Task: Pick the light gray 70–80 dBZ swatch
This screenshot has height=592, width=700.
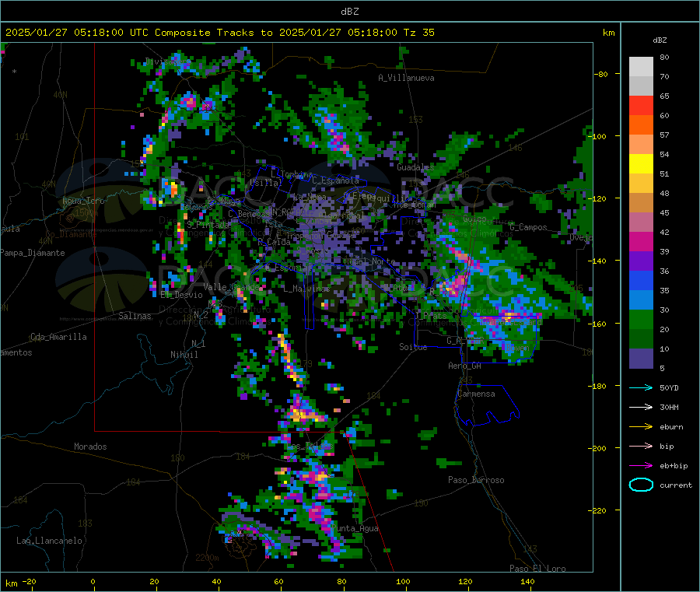Action: click(x=641, y=67)
